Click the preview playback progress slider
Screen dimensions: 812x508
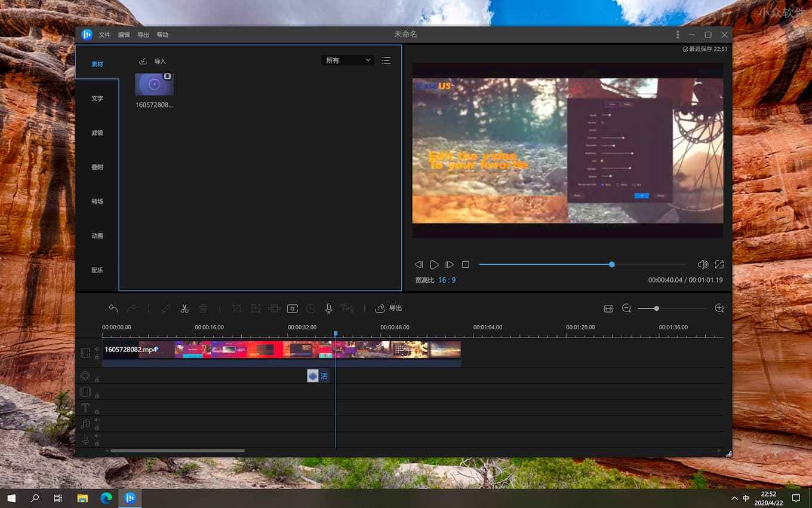(x=582, y=264)
